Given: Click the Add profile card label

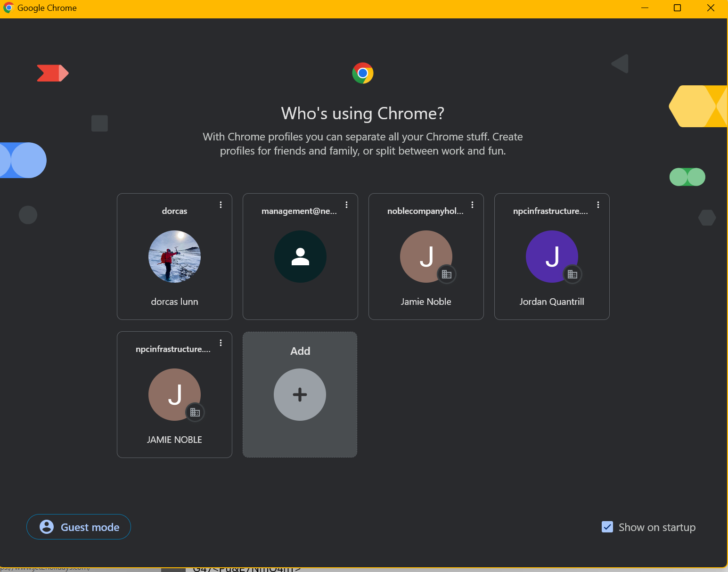Looking at the screenshot, I should click(x=300, y=351).
